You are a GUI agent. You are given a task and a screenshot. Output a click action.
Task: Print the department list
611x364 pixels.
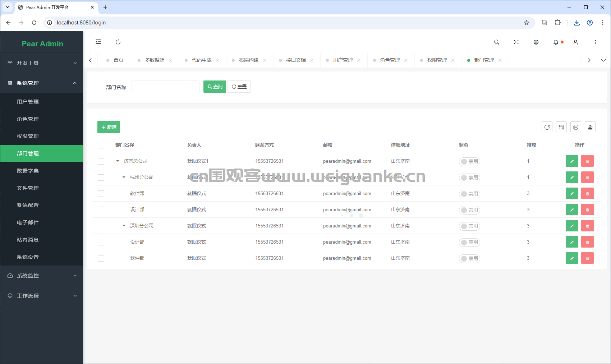pyautogui.click(x=575, y=127)
